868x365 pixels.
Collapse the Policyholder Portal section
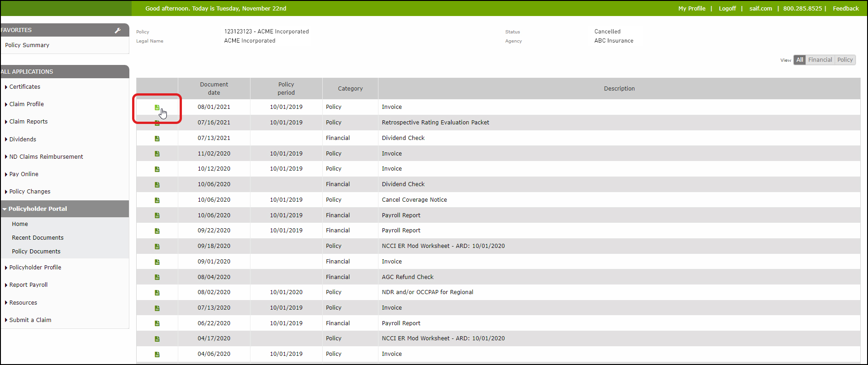[x=37, y=209]
